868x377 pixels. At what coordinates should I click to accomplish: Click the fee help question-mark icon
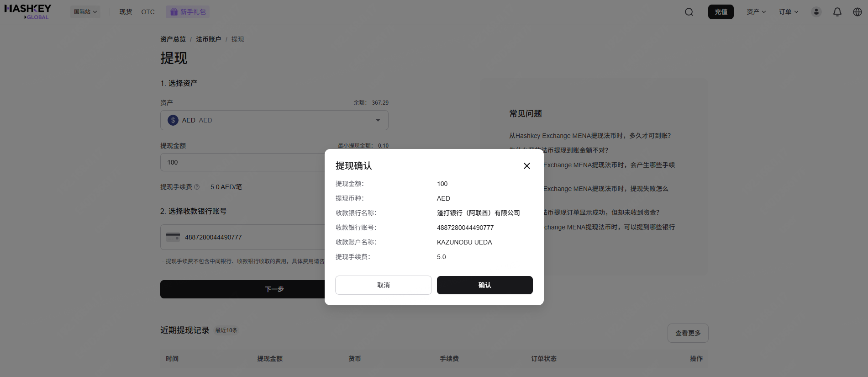[x=197, y=187]
